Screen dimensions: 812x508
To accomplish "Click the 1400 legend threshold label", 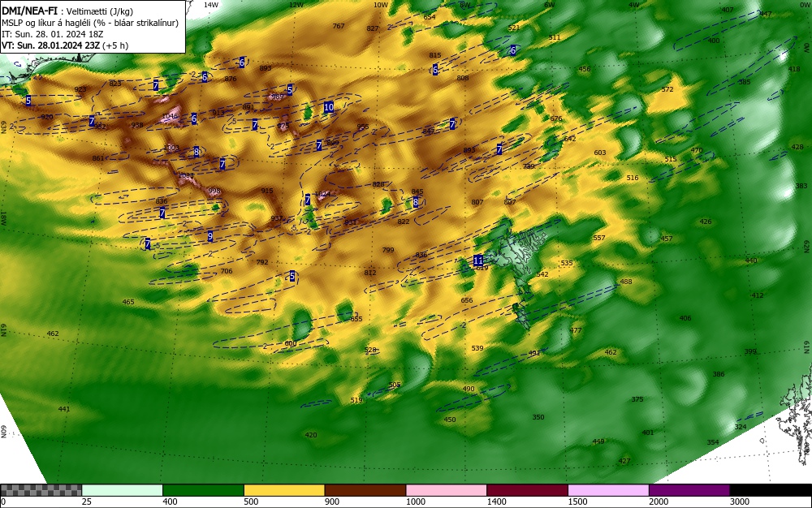I will click(x=496, y=502).
